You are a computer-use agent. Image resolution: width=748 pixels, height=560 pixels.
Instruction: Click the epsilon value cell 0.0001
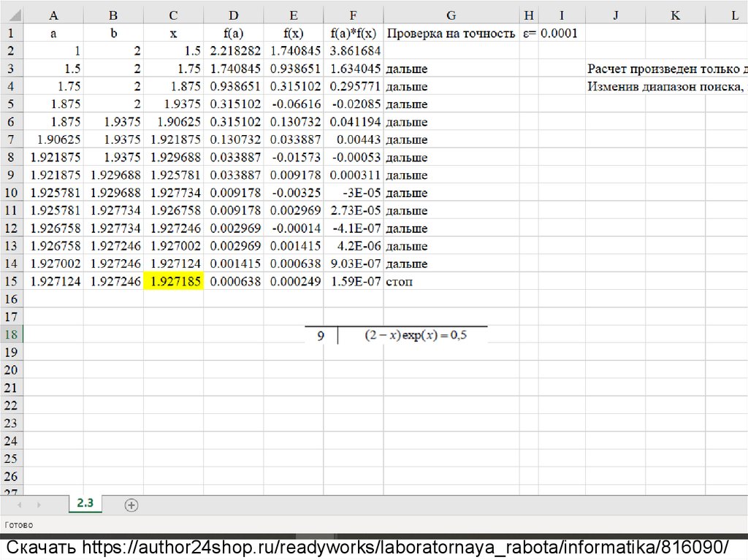click(562, 34)
